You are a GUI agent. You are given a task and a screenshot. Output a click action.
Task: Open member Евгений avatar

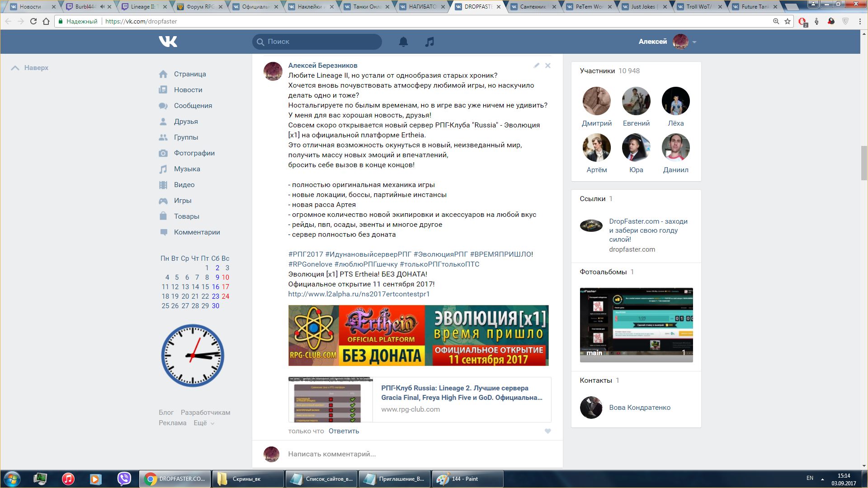click(636, 101)
